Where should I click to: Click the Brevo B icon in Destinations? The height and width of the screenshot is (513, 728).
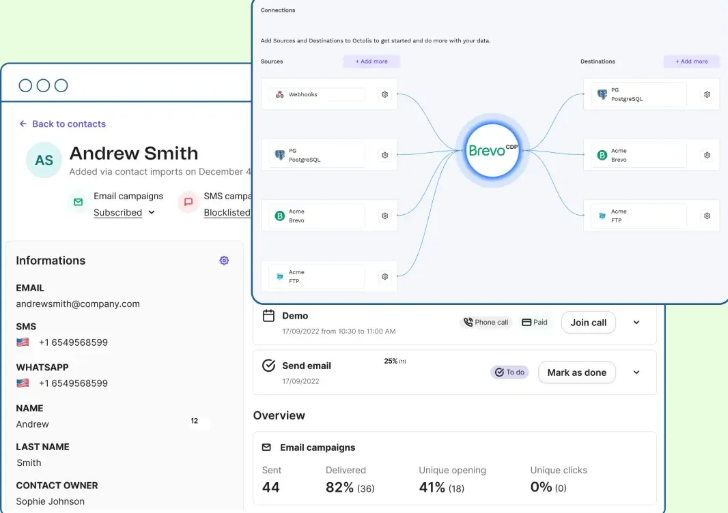click(x=602, y=155)
